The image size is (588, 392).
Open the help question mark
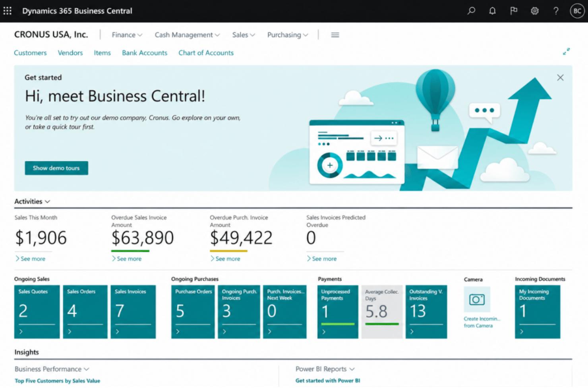556,11
